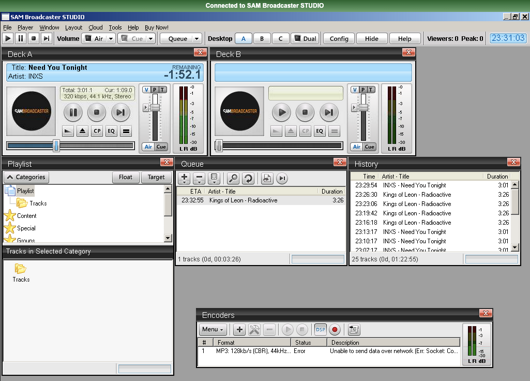Open the Queue toolbar dropdown arrow
This screenshot has width=530, height=381.
click(x=197, y=39)
